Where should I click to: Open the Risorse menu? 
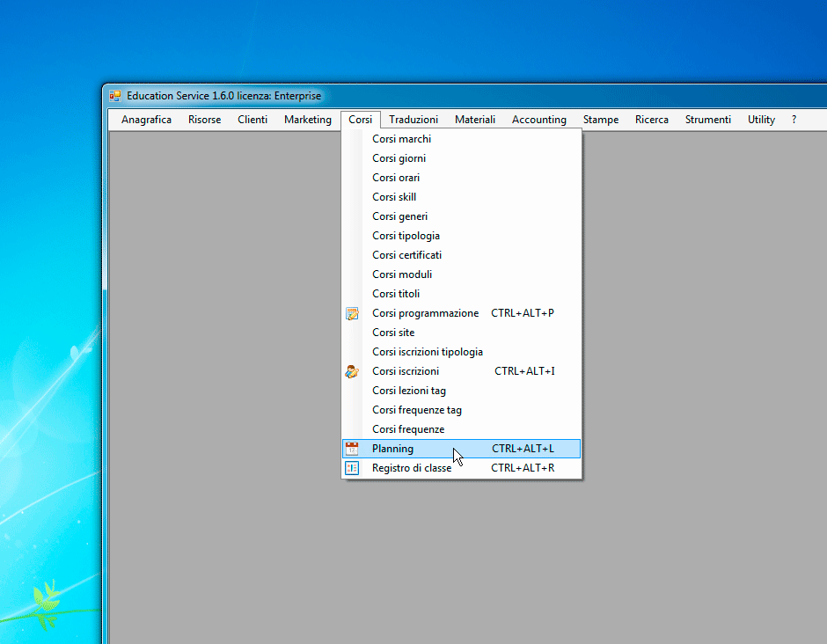click(x=205, y=120)
